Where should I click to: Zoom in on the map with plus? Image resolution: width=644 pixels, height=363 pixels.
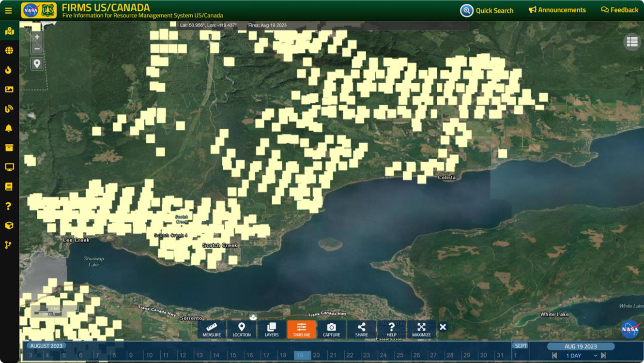pyautogui.click(x=37, y=37)
